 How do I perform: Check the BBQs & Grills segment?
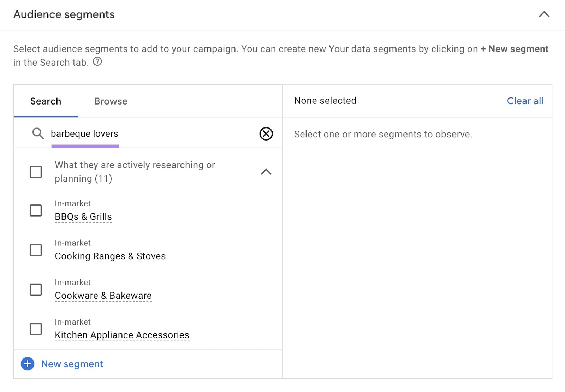(x=35, y=210)
